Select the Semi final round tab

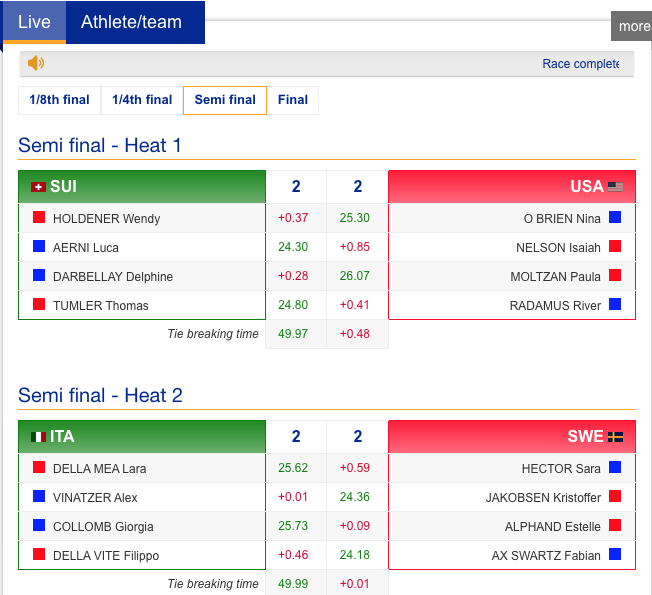pyautogui.click(x=225, y=100)
